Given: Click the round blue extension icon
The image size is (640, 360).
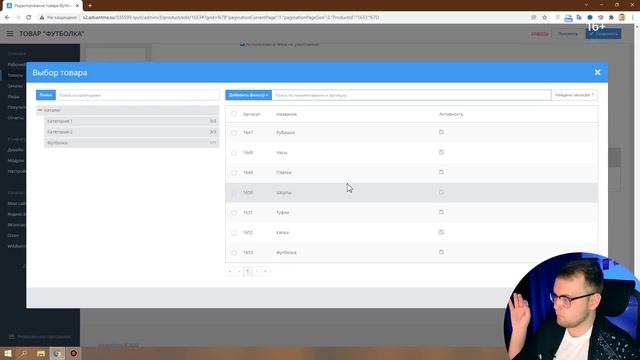Looking at the screenshot, I should [590, 18].
